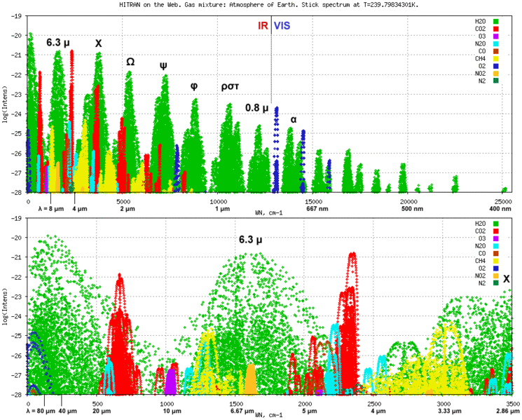Click the 'ρστ' band label
Image resolution: width=522 pixels, height=420 pixels.
pos(230,87)
